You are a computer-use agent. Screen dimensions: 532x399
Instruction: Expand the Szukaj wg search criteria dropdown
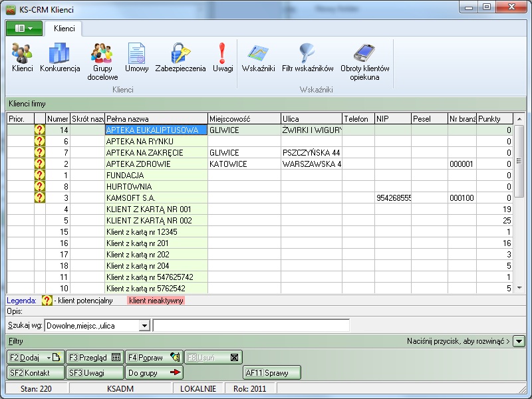144,326
